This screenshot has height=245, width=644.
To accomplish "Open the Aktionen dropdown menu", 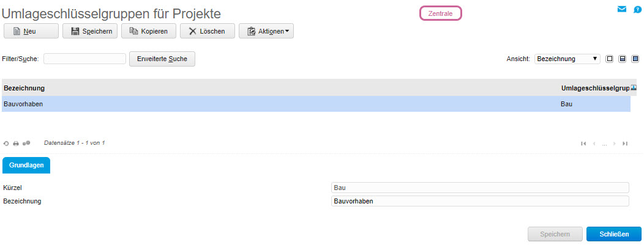I will pos(266,31).
